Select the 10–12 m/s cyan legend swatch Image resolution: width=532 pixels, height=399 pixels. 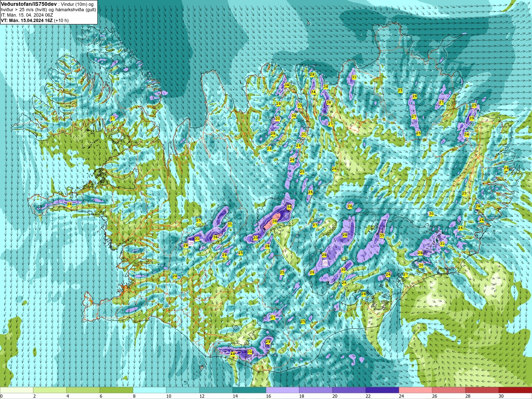pyautogui.click(x=183, y=390)
